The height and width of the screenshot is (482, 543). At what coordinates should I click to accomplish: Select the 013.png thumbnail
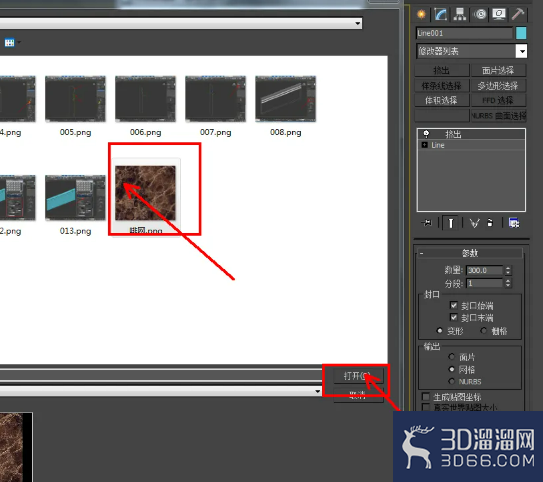(75, 197)
